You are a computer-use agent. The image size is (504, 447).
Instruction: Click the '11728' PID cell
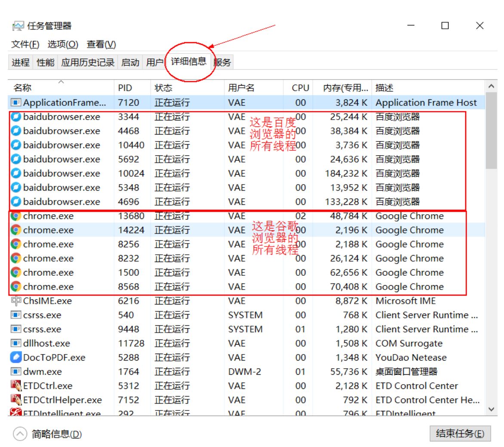tap(131, 343)
